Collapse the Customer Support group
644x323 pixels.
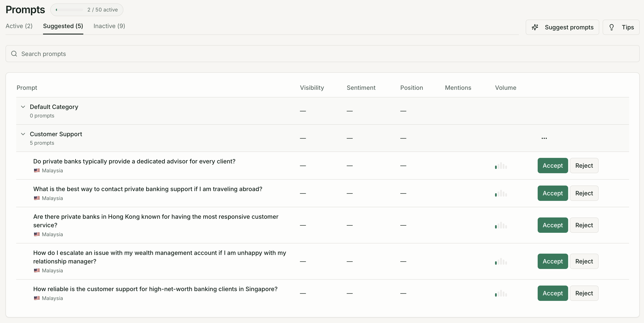pyautogui.click(x=23, y=134)
